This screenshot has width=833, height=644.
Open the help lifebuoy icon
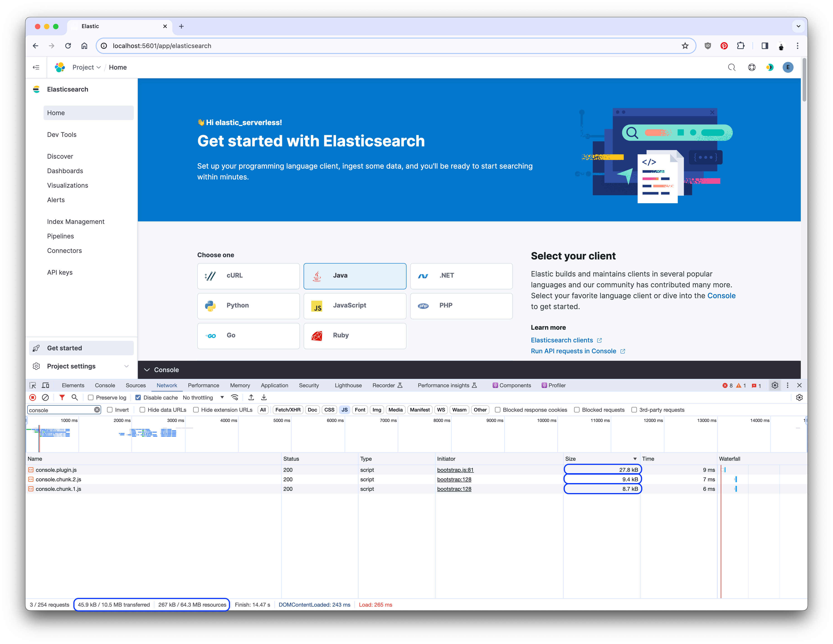[x=752, y=68]
